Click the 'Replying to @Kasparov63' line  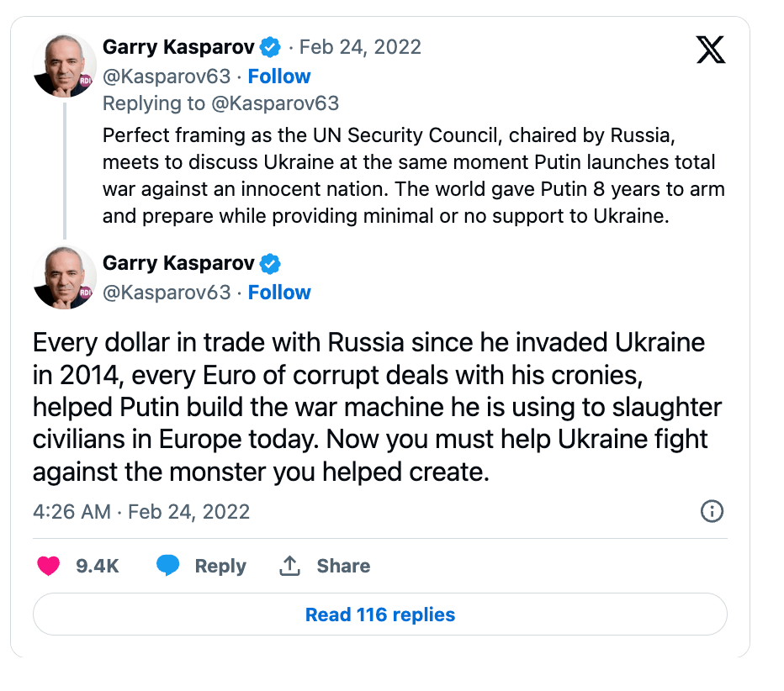[220, 103]
